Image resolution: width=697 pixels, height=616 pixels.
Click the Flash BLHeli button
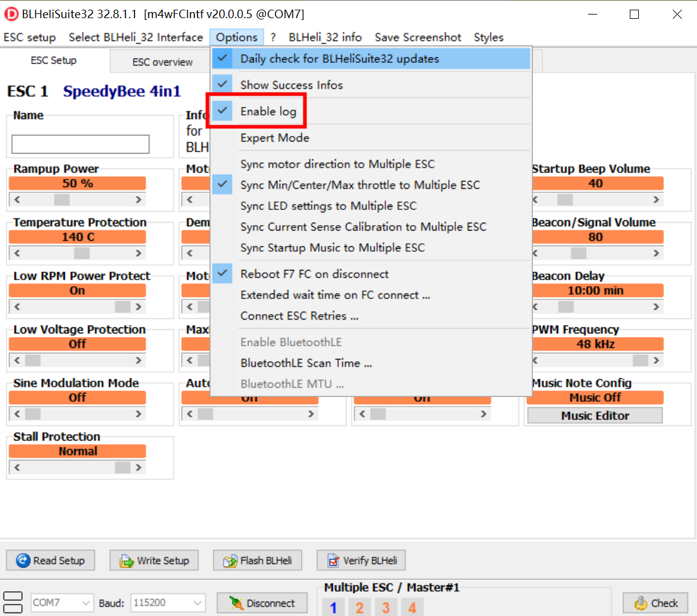(x=258, y=560)
